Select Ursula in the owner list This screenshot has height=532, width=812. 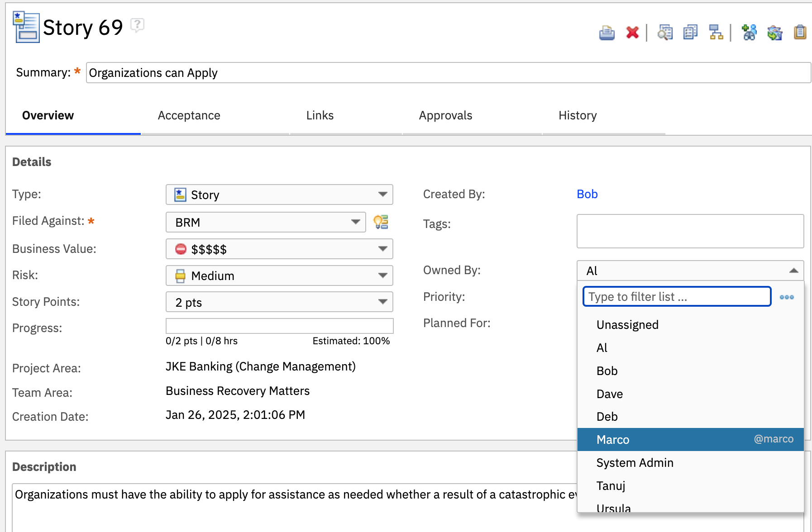(x=691, y=506)
